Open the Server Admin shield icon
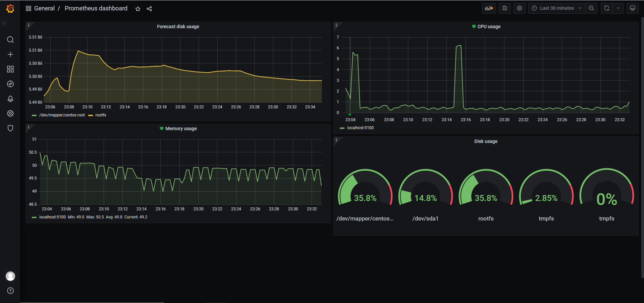The width and height of the screenshot is (644, 303). 10,128
